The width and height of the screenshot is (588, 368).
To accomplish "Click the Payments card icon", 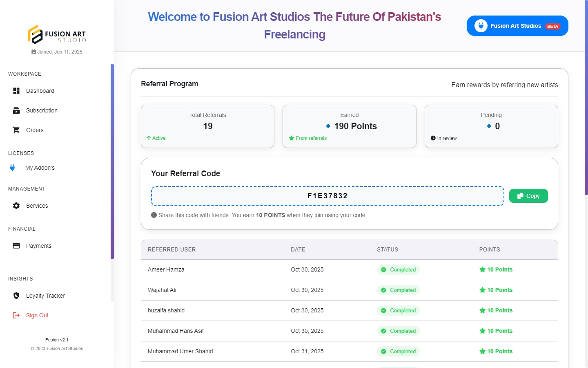I will (x=16, y=246).
